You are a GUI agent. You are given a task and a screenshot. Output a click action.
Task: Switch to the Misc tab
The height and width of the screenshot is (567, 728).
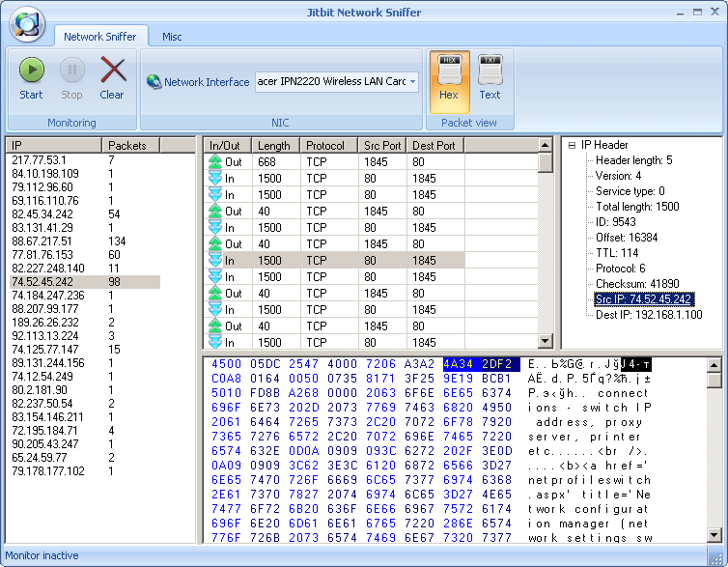click(172, 37)
